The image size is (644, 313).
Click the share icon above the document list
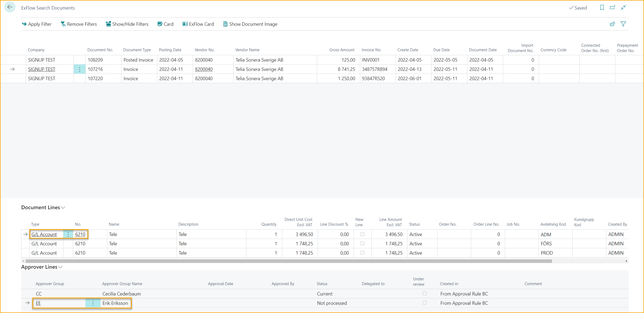pos(612,24)
